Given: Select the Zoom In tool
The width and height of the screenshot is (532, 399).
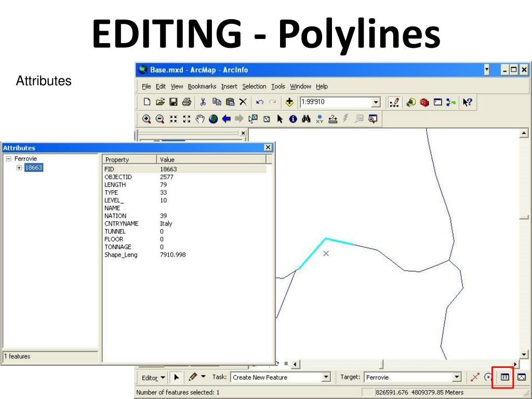Looking at the screenshot, I should pyautogui.click(x=147, y=119).
